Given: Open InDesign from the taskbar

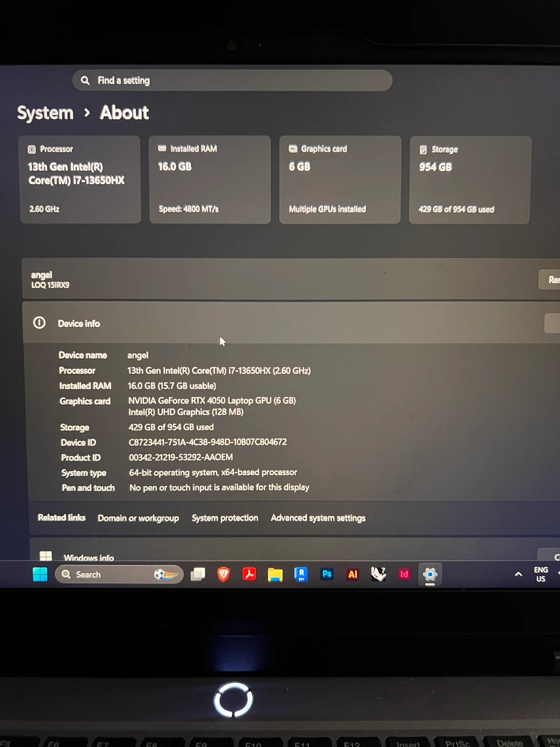Looking at the screenshot, I should click(404, 574).
